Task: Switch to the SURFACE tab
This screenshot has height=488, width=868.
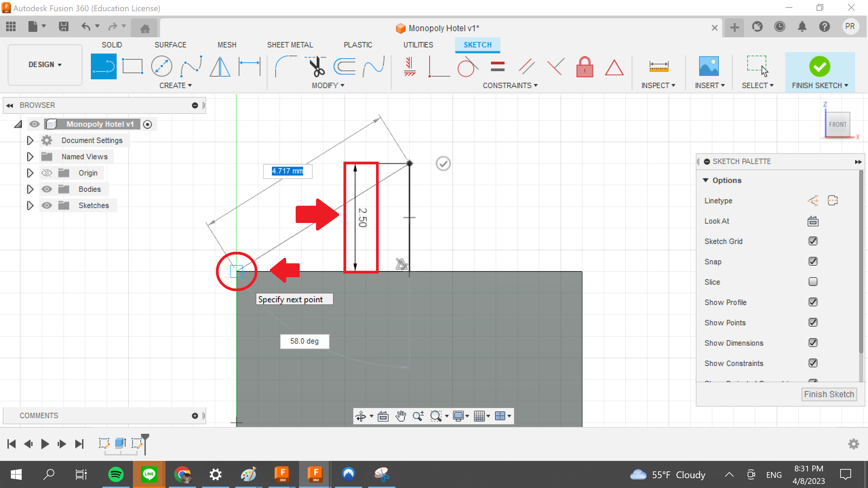Action: click(171, 45)
